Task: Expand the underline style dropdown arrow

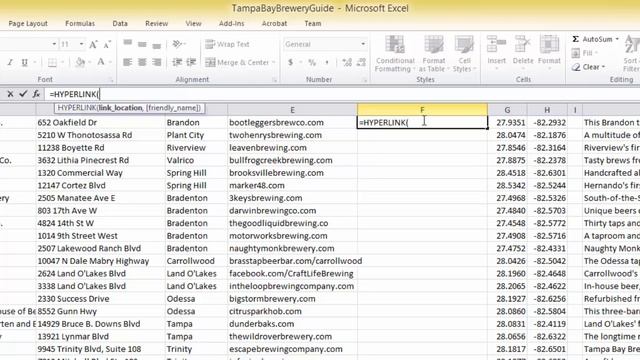Action: point(34,62)
